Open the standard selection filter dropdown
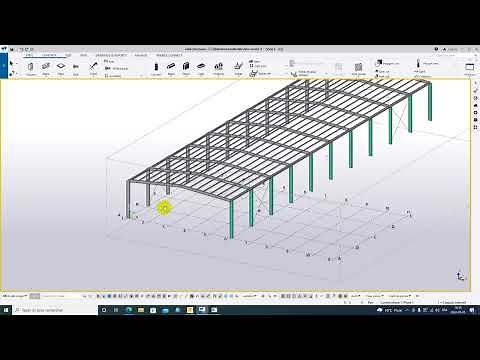 248,296
